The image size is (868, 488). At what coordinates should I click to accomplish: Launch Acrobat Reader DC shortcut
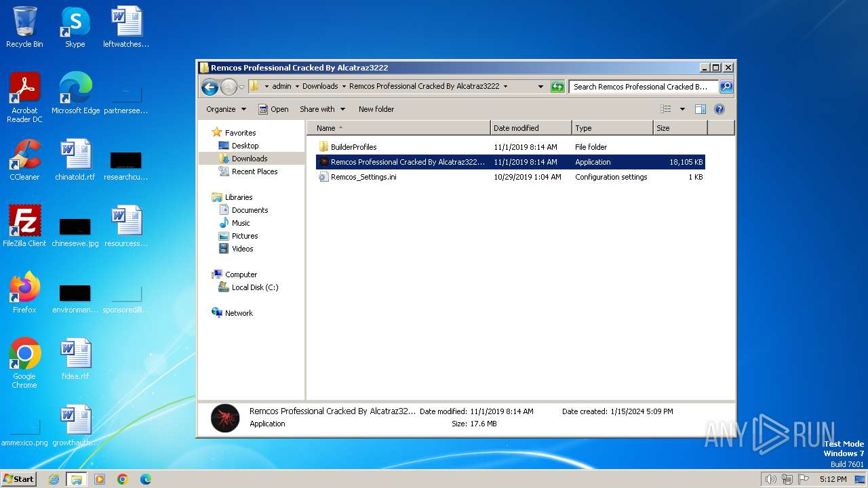coord(24,98)
